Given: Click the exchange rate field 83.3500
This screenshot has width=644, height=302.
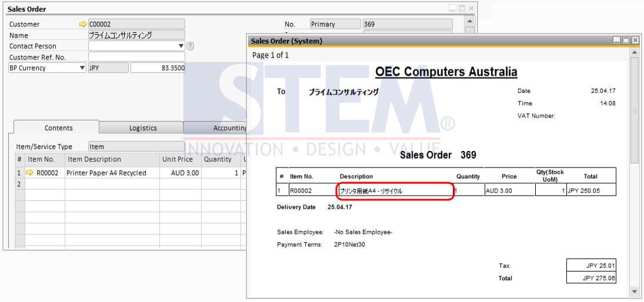Looking at the screenshot, I should [x=158, y=68].
